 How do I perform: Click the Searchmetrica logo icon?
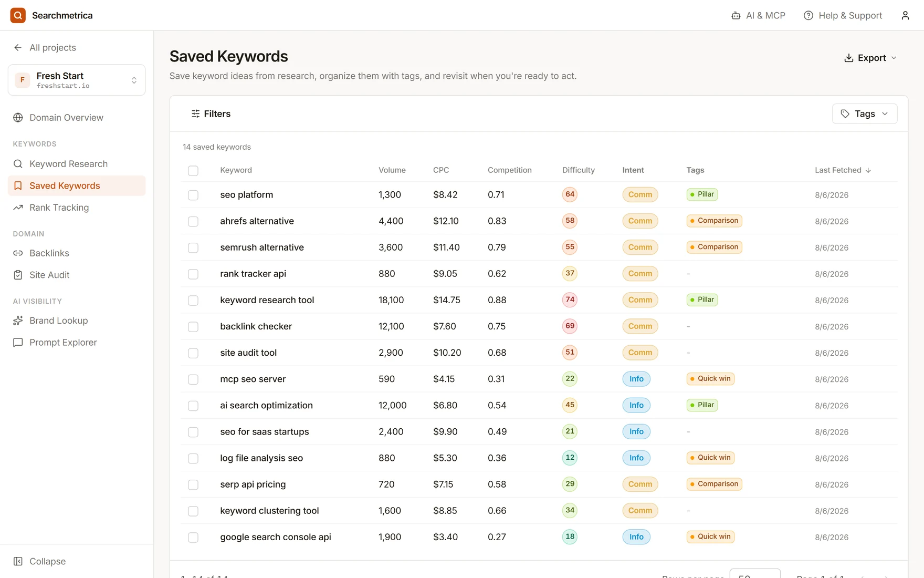click(x=18, y=15)
